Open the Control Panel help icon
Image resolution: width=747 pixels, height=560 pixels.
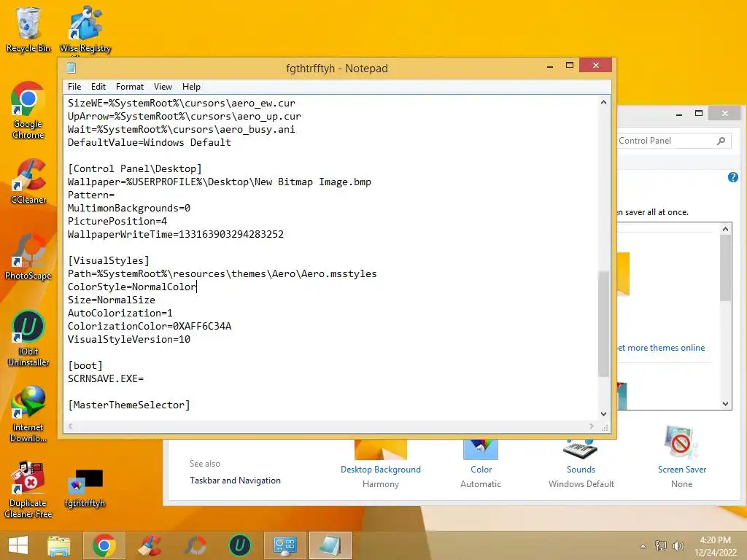(732, 177)
